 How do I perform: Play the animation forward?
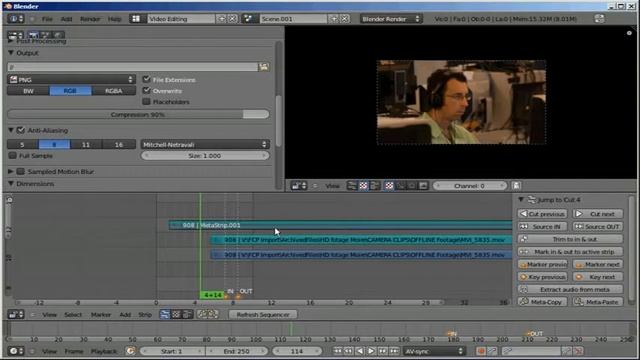coord(371,351)
